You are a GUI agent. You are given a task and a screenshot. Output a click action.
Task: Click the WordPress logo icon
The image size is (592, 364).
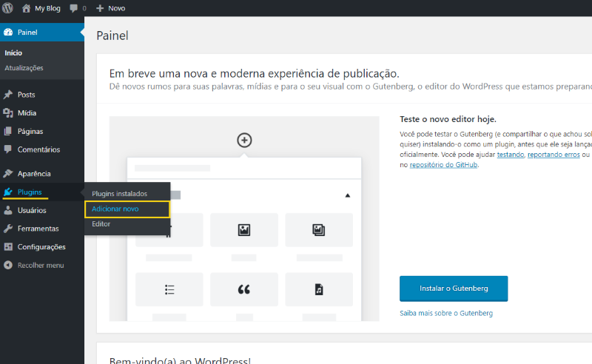click(7, 8)
